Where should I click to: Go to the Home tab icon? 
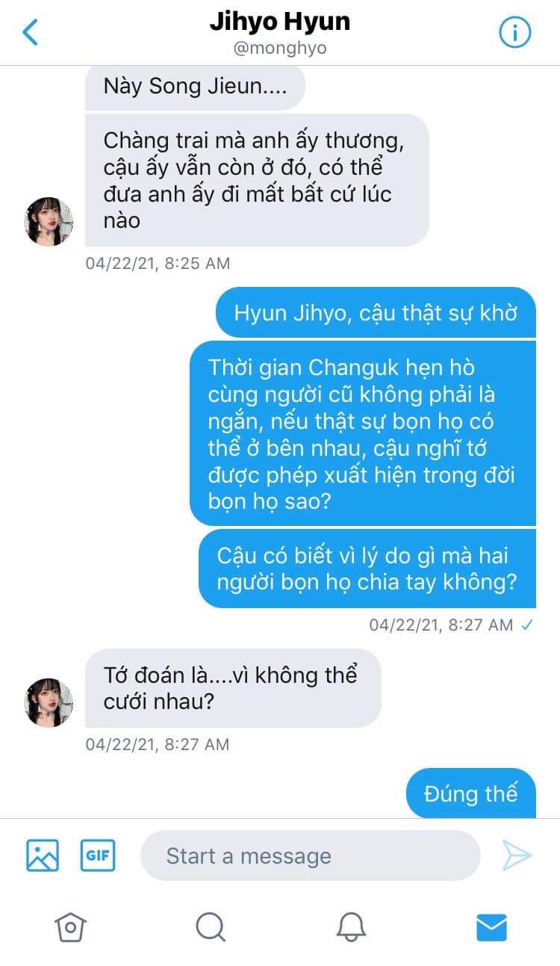[x=70, y=927]
